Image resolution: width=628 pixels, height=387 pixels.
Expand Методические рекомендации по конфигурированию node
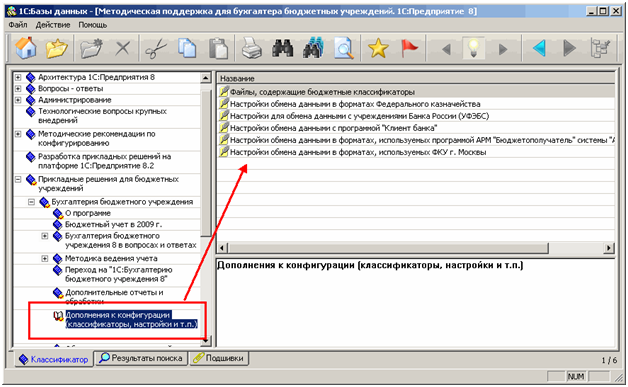point(18,134)
